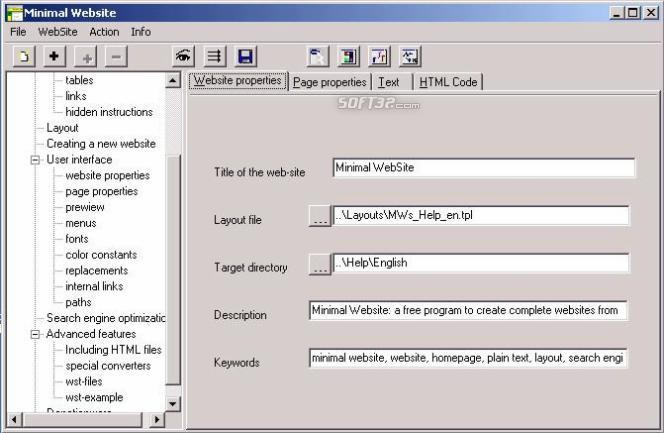
Task: Select Creating a new website item
Action: [101, 143]
